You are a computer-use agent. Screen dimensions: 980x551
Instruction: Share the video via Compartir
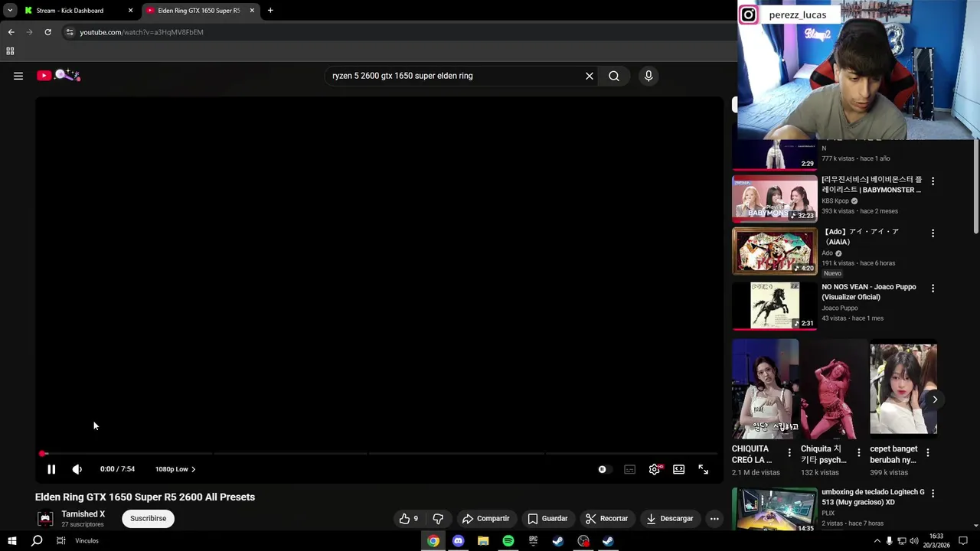(x=485, y=518)
